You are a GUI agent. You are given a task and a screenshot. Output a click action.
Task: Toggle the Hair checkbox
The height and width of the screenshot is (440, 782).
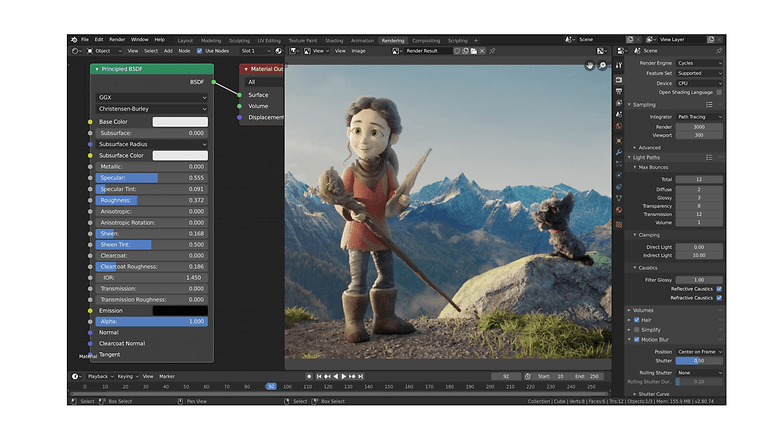[636, 320]
